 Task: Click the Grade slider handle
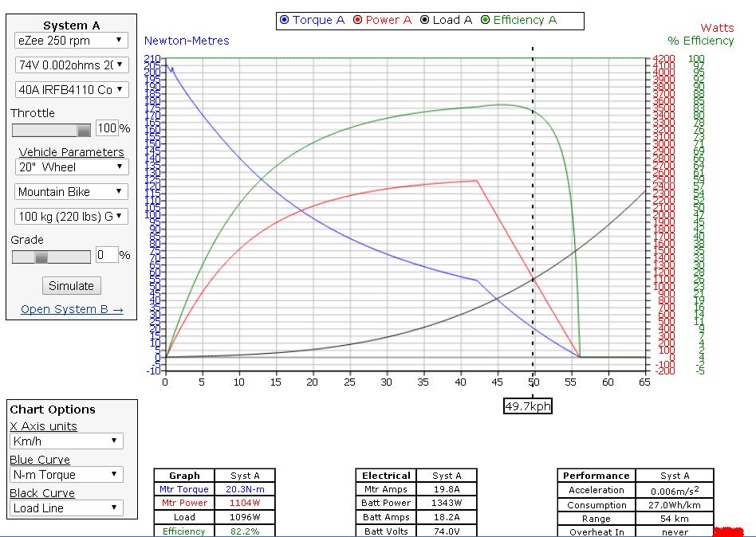pos(41,257)
